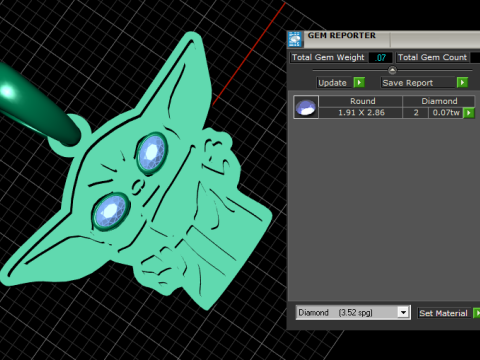Screen dimensions: 480x360
Task: Click the Set Material button
Action: coord(444,313)
